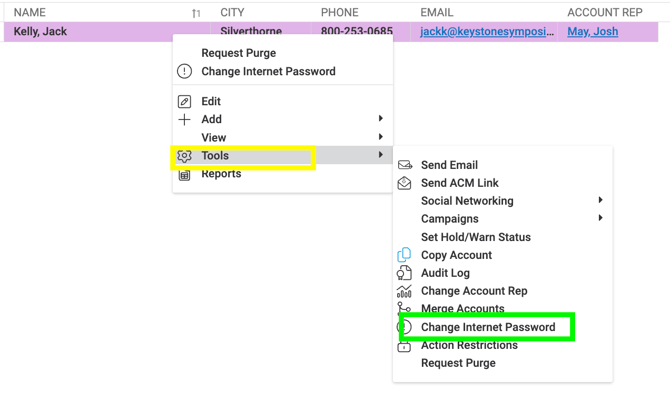The height and width of the screenshot is (401, 670).
Task: Click the Reports icon
Action: 184,174
